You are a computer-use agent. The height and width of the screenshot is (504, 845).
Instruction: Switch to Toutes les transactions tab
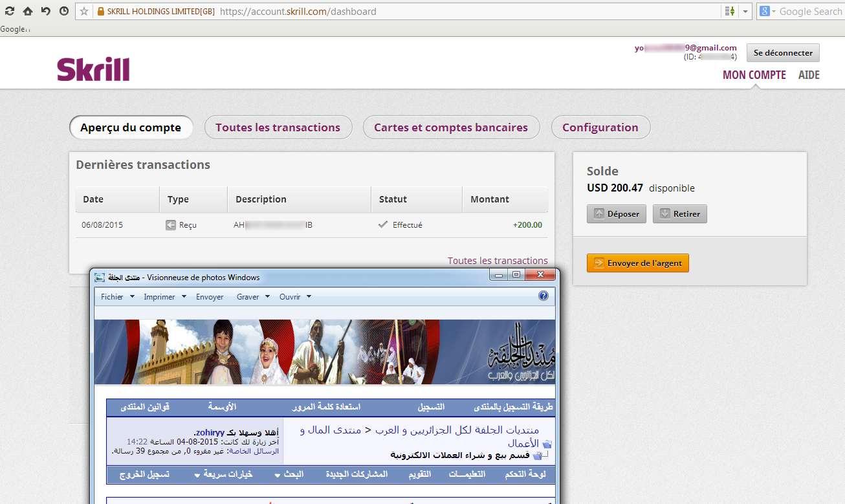pyautogui.click(x=278, y=127)
